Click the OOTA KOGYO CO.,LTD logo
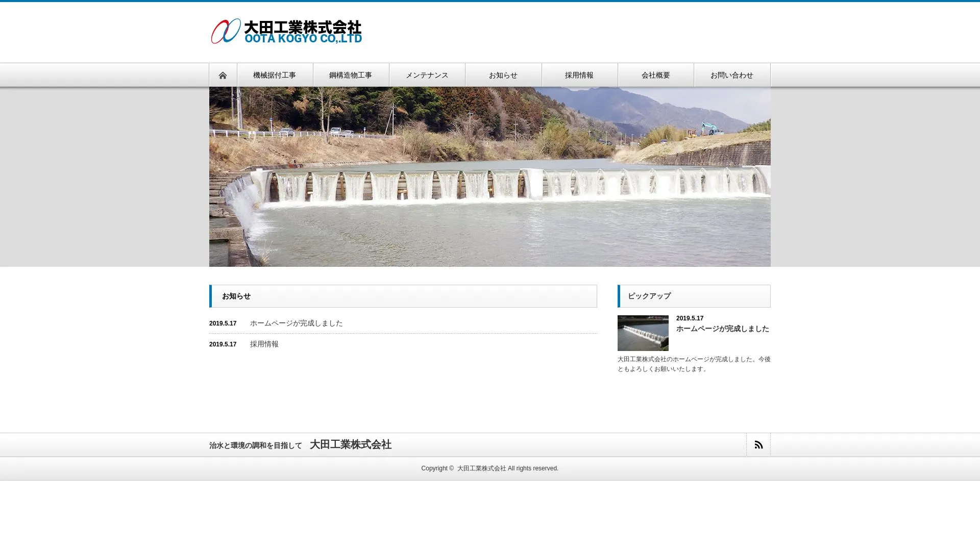Screen dimensions: 980x551 coord(286,31)
